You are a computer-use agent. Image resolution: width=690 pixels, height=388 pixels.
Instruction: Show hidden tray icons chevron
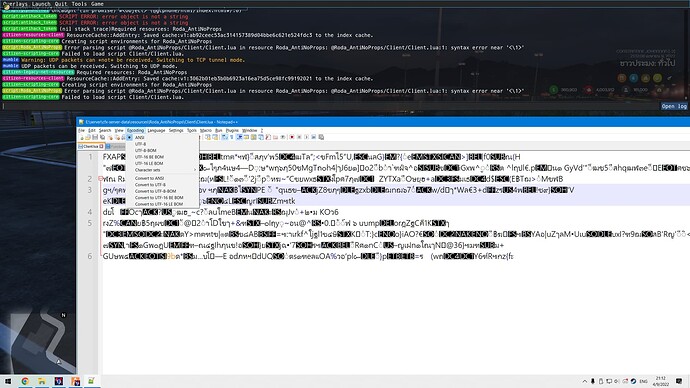584,381
